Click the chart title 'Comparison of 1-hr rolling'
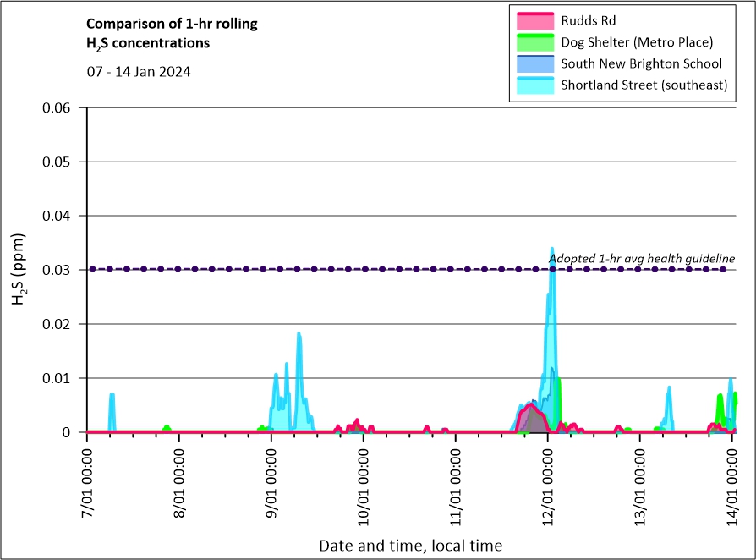 pos(172,24)
